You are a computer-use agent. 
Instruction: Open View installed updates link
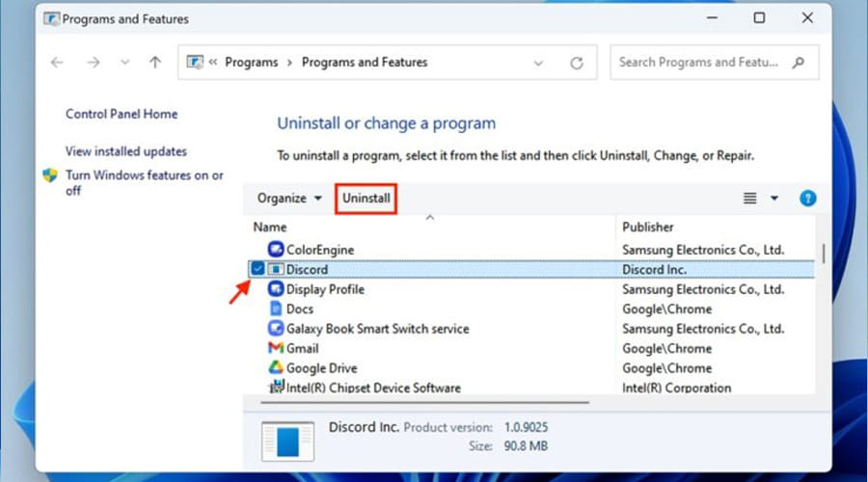126,151
